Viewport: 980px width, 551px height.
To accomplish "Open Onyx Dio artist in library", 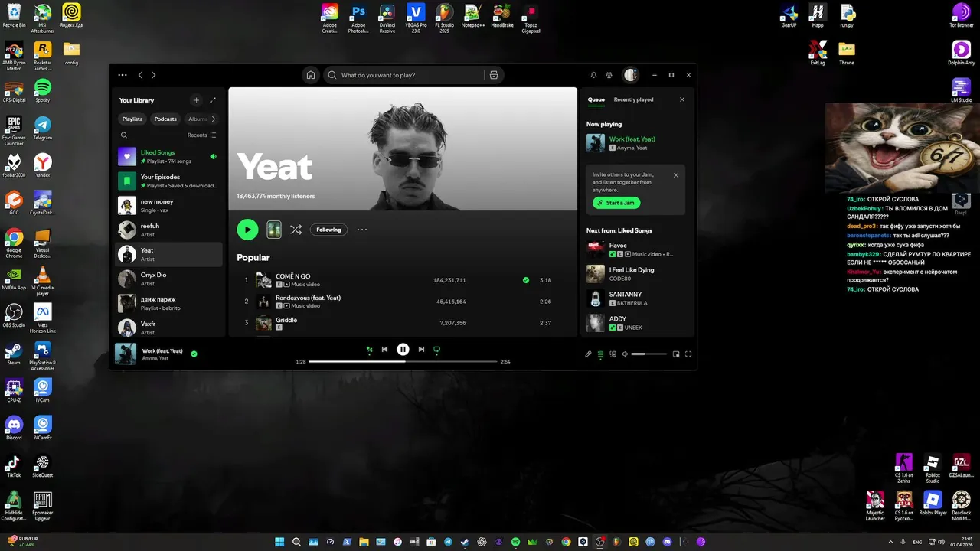I will [x=168, y=279].
